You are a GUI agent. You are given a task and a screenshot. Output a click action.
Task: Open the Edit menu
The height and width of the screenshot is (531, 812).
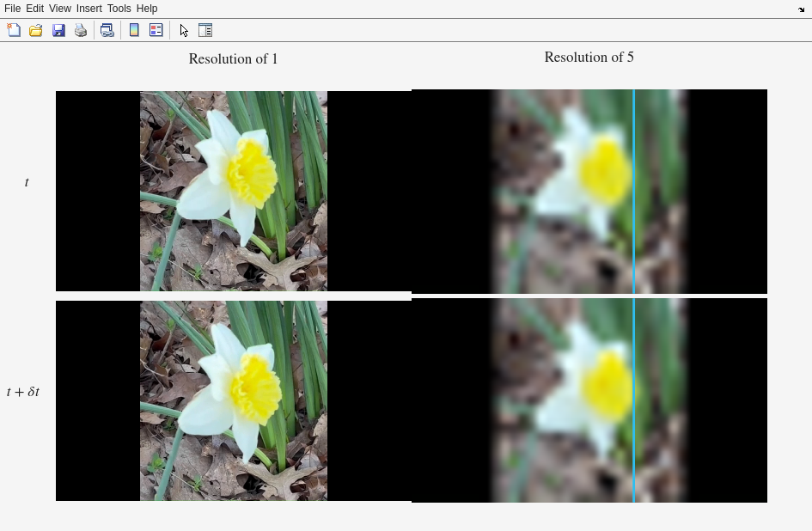tap(34, 9)
